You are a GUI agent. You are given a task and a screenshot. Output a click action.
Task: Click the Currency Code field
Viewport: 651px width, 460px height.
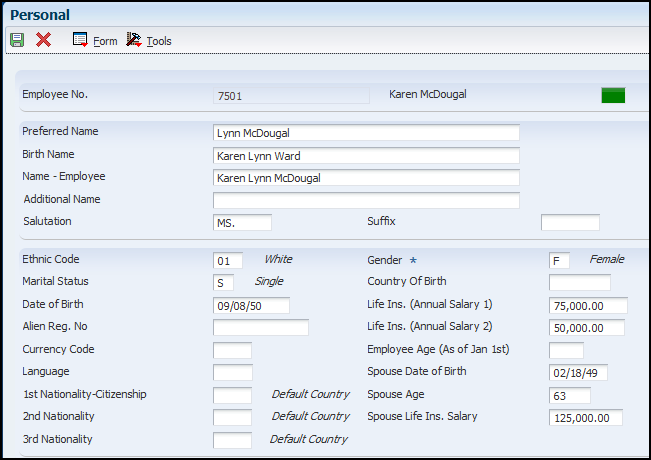point(232,350)
